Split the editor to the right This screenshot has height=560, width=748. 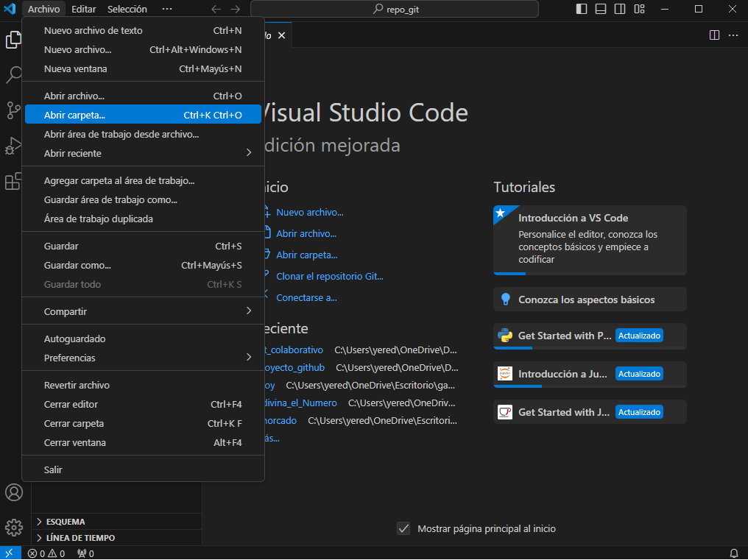(714, 35)
